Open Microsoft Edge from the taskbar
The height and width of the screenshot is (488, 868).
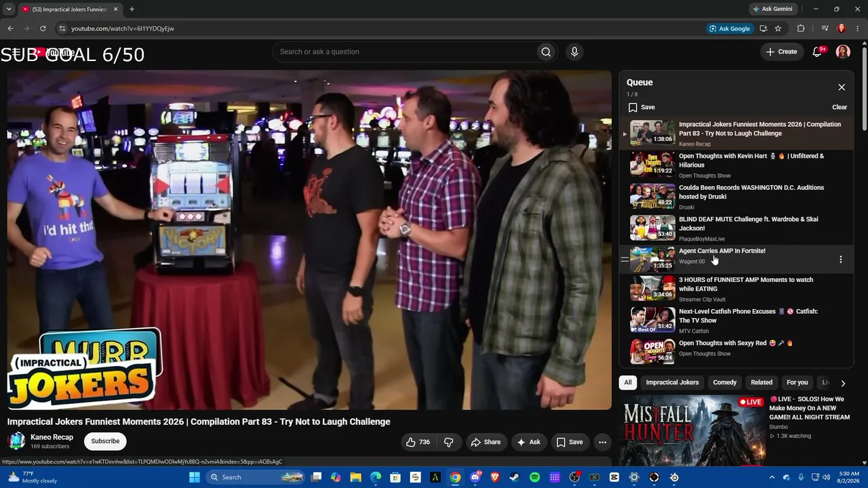pyautogui.click(x=376, y=477)
